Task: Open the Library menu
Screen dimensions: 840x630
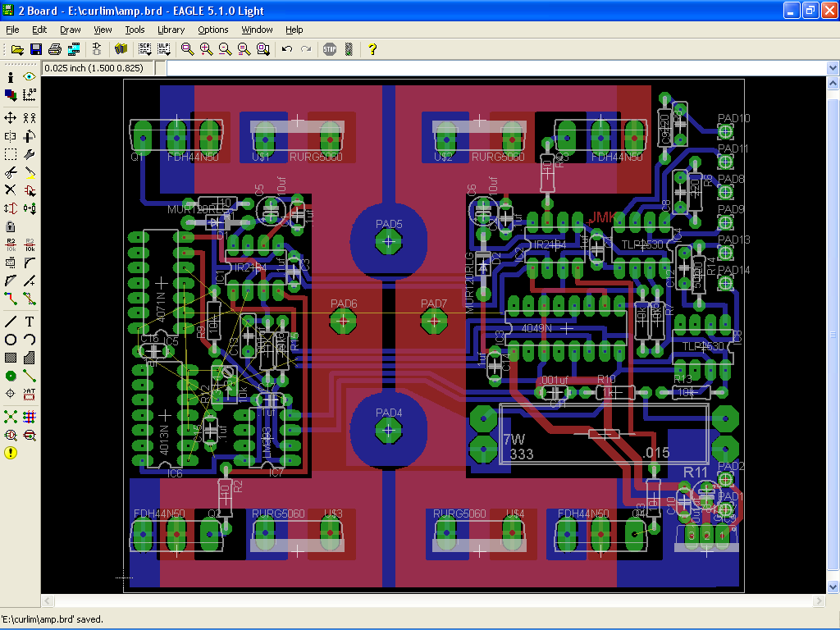Action: coord(171,30)
